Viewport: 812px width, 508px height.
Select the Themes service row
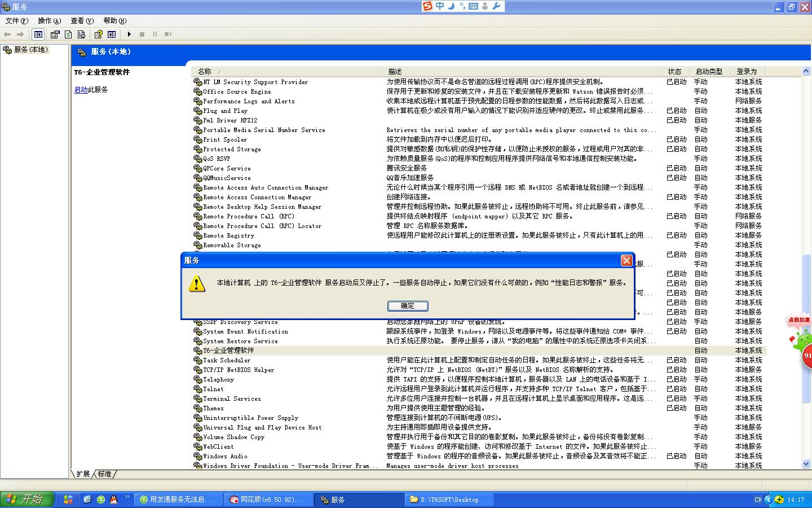(479, 408)
